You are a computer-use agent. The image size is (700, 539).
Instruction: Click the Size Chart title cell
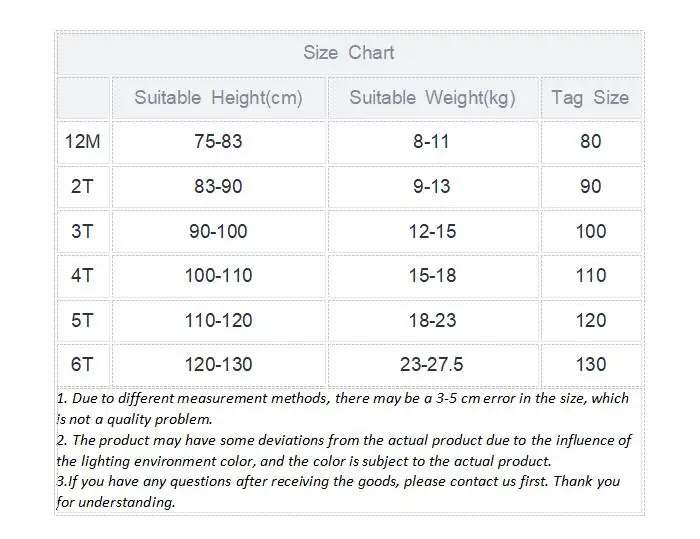tap(349, 53)
